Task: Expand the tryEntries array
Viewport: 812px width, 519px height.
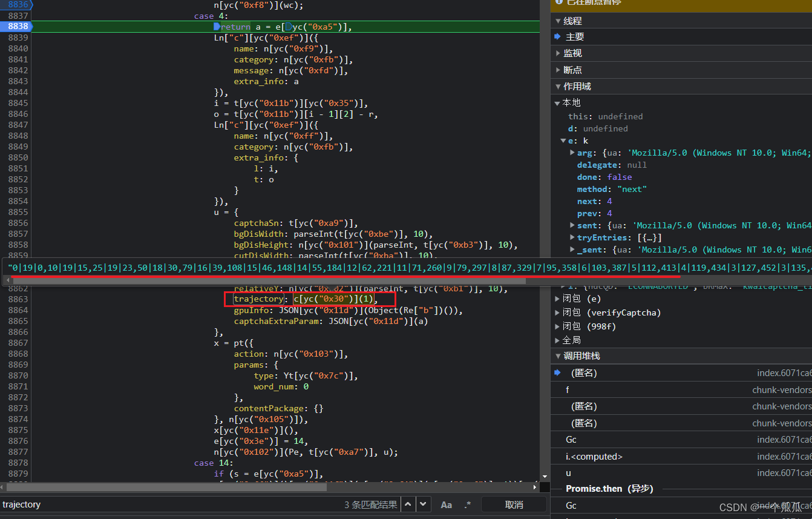Action: (x=572, y=237)
